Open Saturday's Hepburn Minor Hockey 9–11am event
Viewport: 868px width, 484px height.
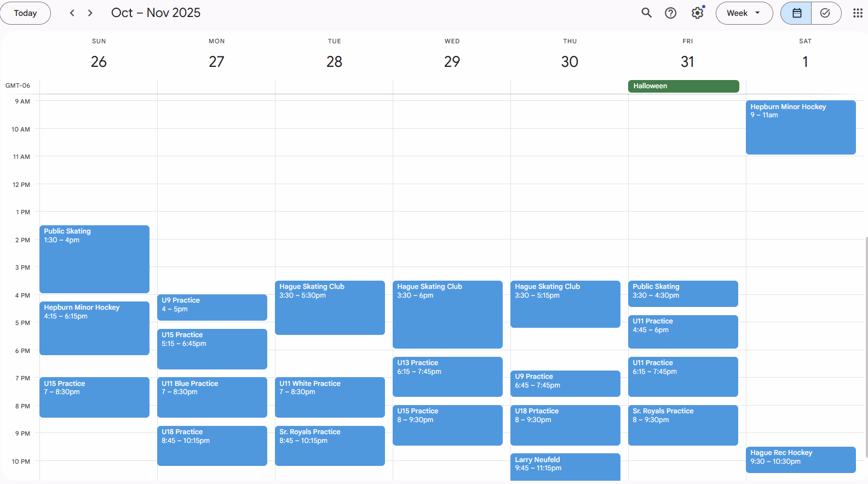[x=800, y=127]
